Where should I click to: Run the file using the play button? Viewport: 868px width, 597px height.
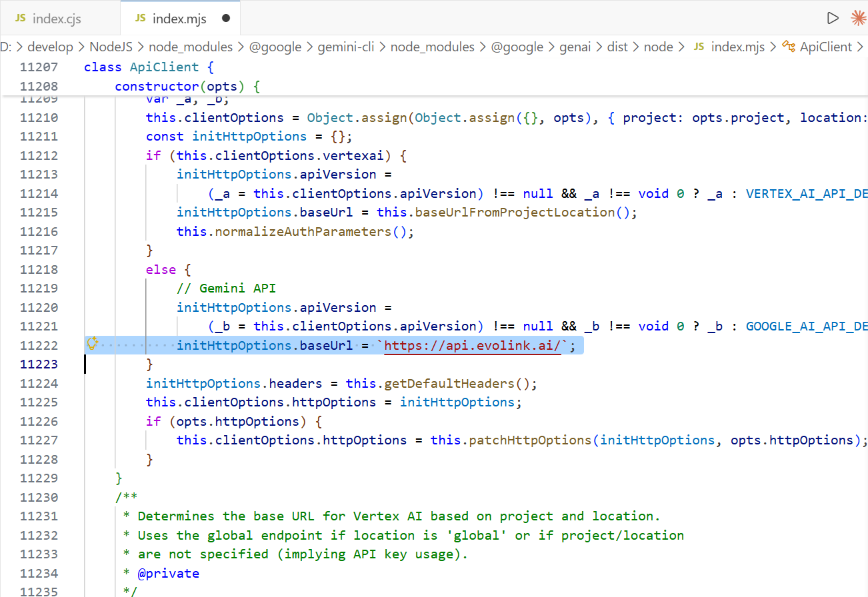click(x=833, y=18)
